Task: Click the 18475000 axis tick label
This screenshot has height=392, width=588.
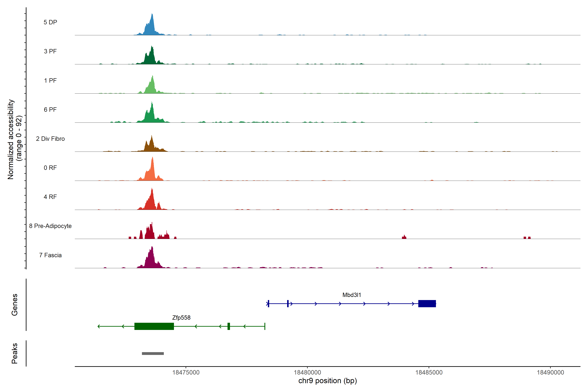Action: [186, 373]
